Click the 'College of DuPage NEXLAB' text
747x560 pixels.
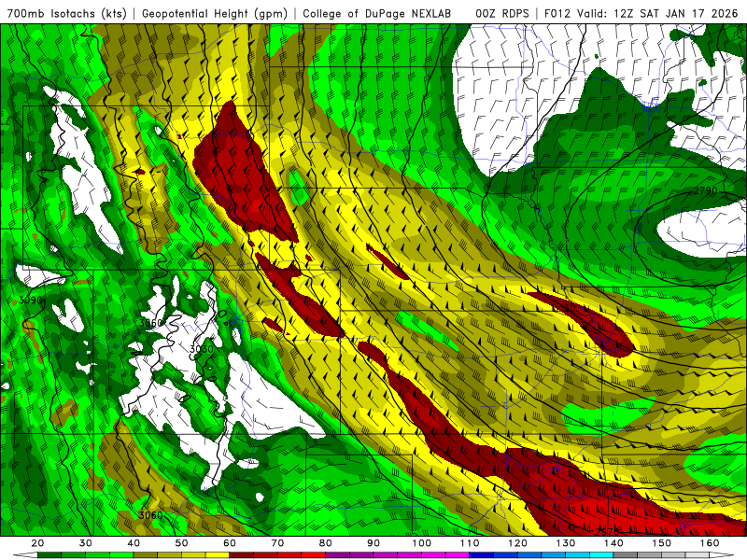point(376,14)
